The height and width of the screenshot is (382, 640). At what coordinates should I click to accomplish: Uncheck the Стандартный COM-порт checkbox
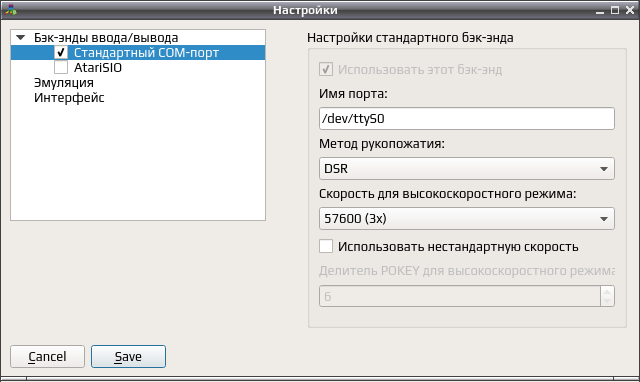tap(61, 52)
